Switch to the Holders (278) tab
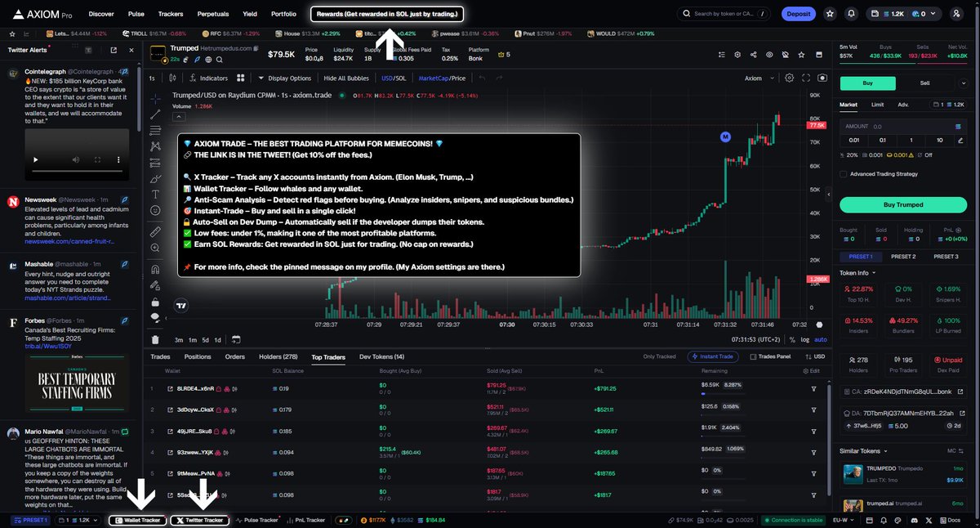Viewport: 980px width, 528px height. point(278,356)
